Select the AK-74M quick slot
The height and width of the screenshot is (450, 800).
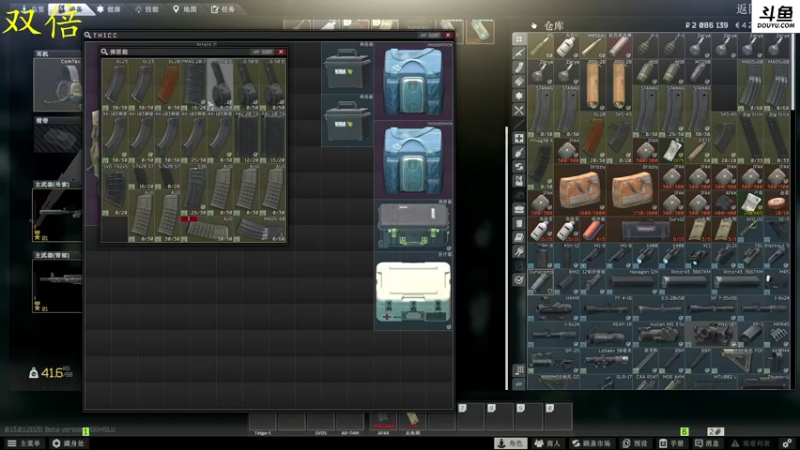click(x=350, y=422)
